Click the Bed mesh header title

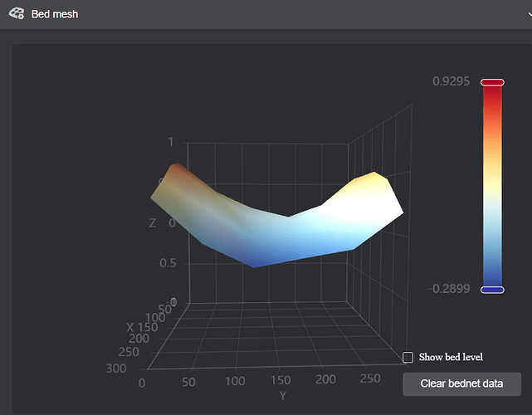[x=55, y=14]
